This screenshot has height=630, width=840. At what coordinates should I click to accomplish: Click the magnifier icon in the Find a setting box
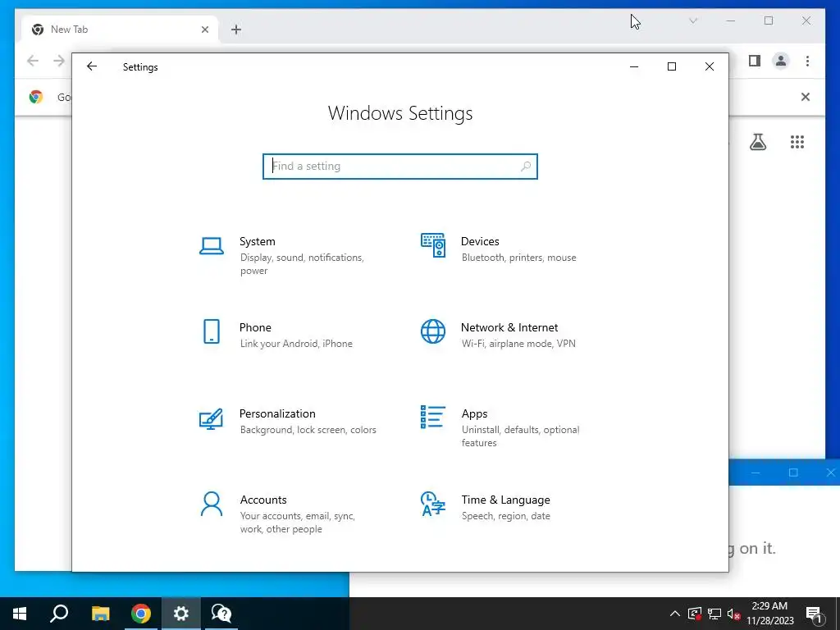tap(526, 167)
